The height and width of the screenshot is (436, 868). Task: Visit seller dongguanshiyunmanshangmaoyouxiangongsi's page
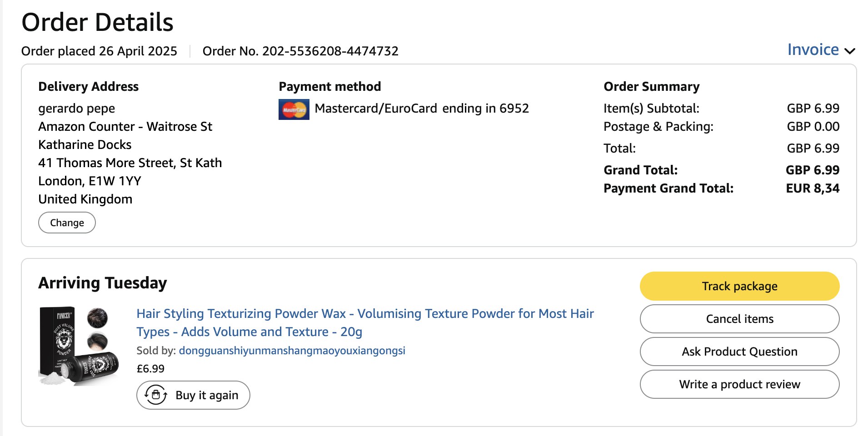point(292,351)
